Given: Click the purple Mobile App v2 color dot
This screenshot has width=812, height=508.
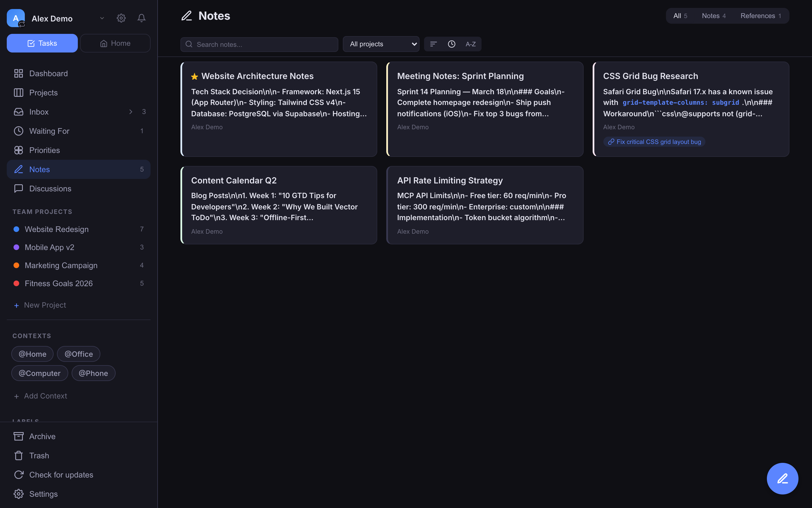Looking at the screenshot, I should tap(16, 247).
